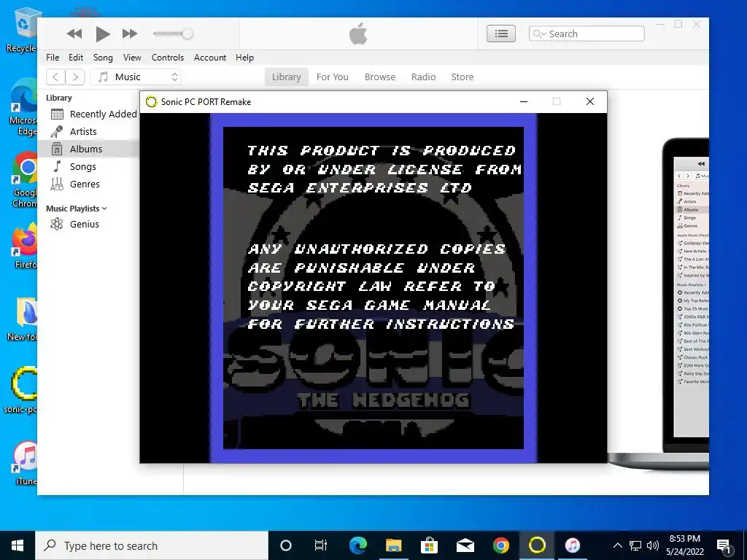Open Task View in the taskbar
This screenshot has height=560, width=747.
[321, 545]
